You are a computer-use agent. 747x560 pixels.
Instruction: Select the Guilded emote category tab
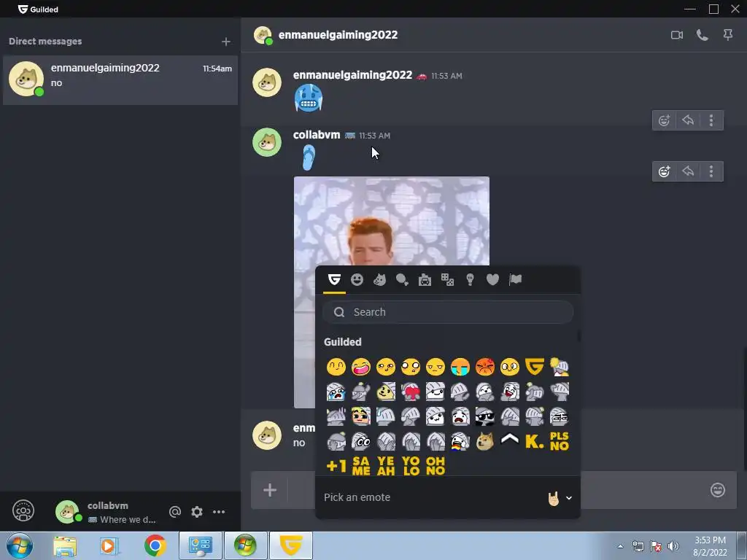coord(334,279)
